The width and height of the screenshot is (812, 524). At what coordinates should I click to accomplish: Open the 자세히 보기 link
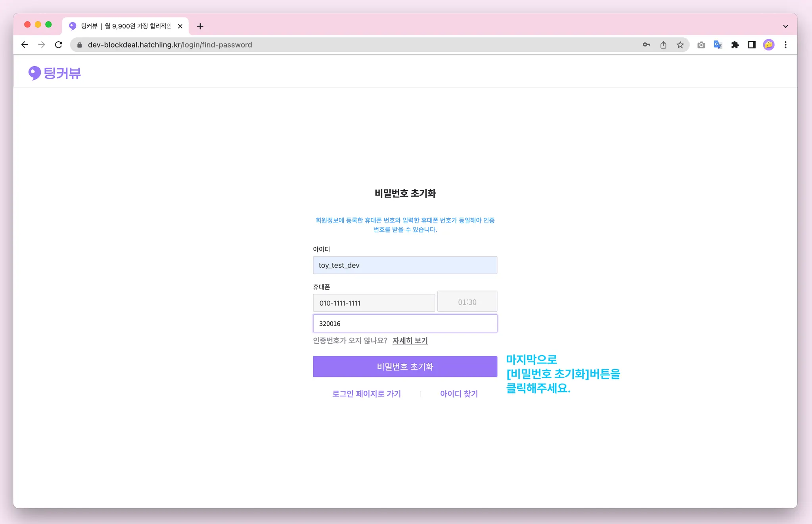(x=410, y=340)
